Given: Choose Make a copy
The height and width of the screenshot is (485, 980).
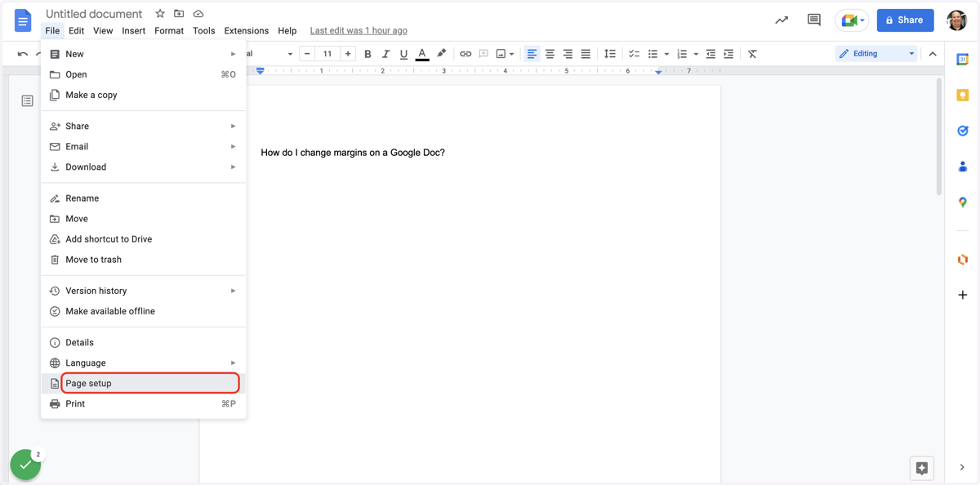Looking at the screenshot, I should (x=144, y=95).
